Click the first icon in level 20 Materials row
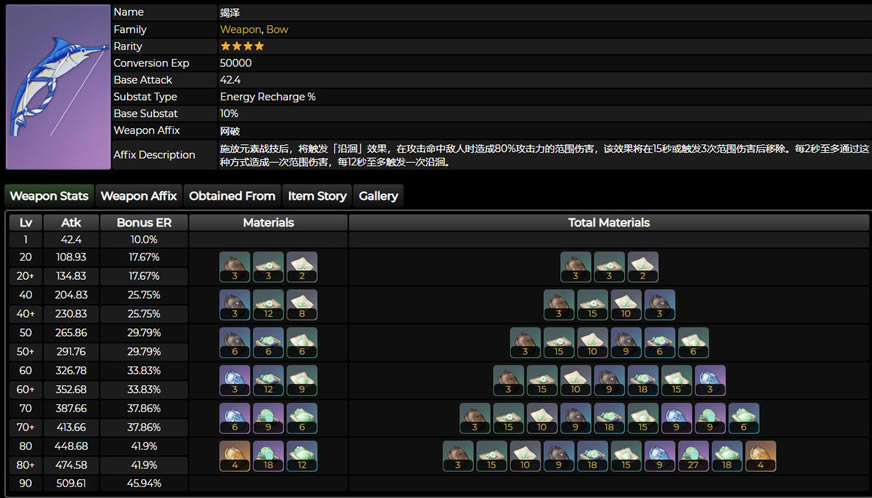This screenshot has width=872, height=498. [x=235, y=267]
